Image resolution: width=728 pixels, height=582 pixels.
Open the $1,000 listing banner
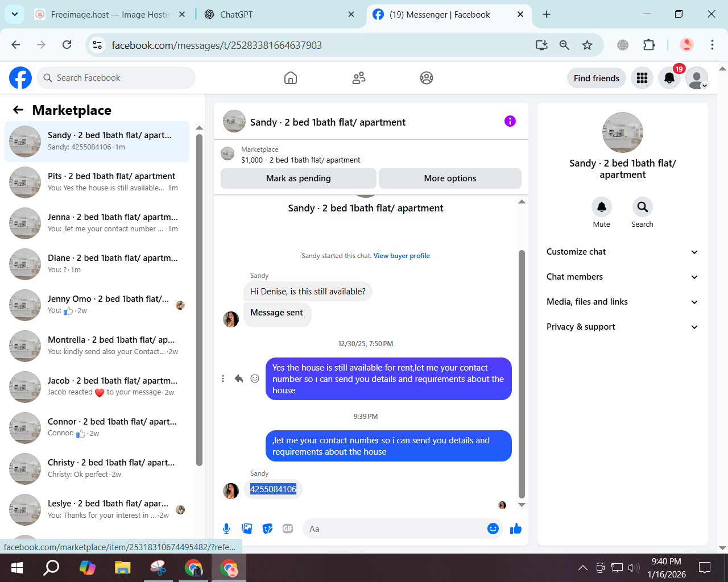371,155
